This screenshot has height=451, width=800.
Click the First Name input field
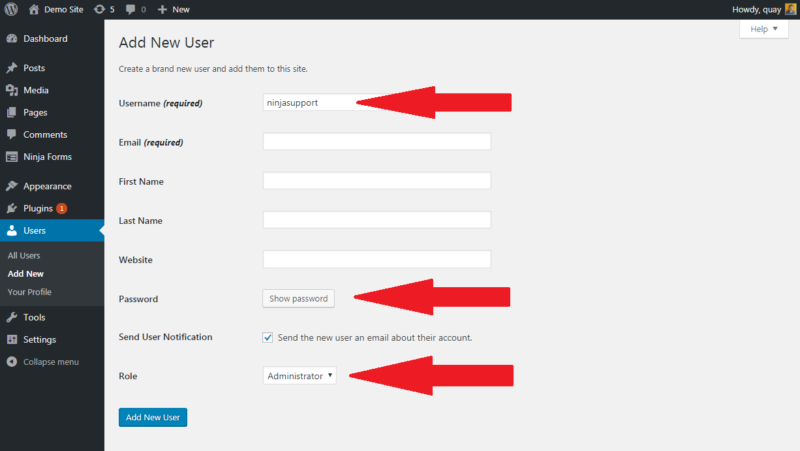click(x=377, y=181)
